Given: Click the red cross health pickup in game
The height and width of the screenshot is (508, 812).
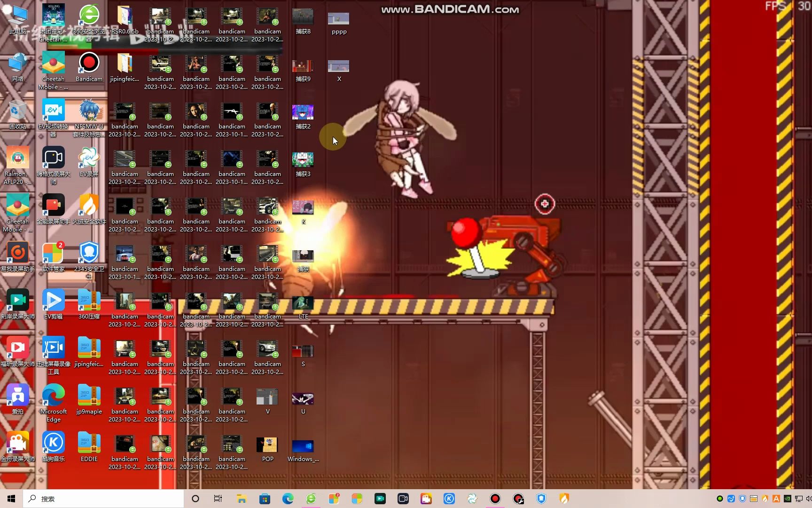Looking at the screenshot, I should pyautogui.click(x=545, y=204).
